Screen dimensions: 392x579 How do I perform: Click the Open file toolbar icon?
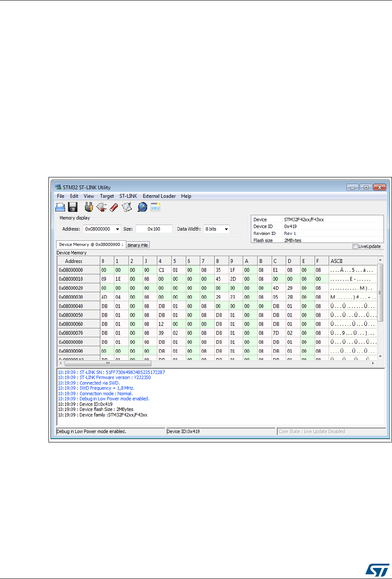tap(61, 207)
